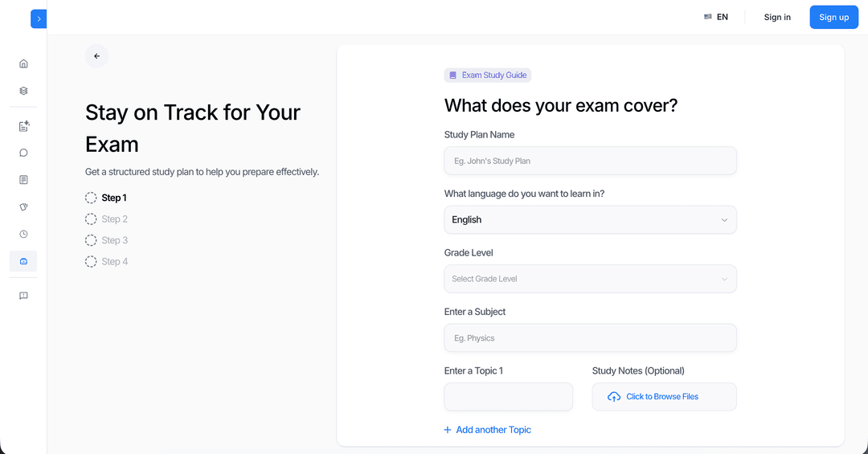Expand the Select Grade Level dropdown

[x=590, y=279]
